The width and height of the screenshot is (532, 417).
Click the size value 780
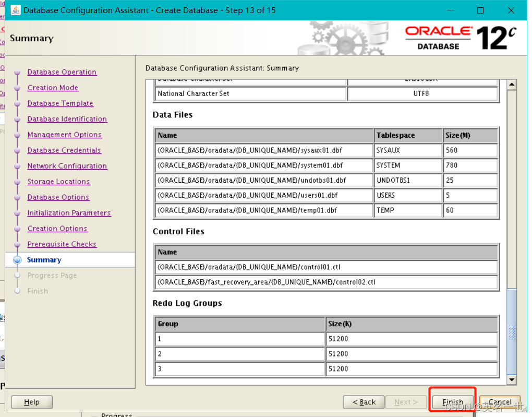[470, 165]
